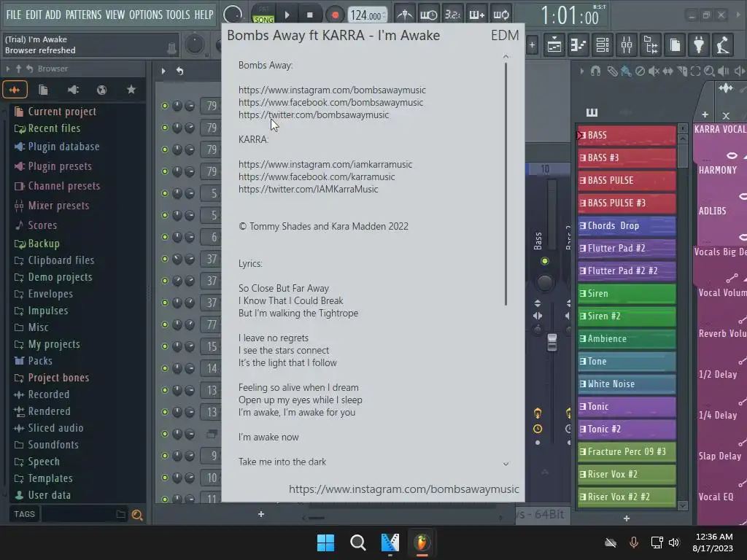This screenshot has width=747, height=560.
Task: Select the Browser starred favorites tab icon
Action: pyautogui.click(x=131, y=90)
